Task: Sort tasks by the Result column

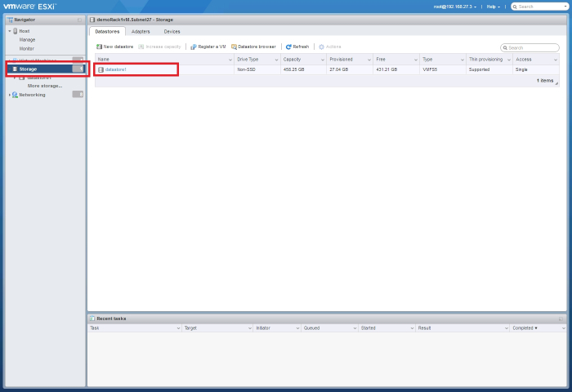Action: click(x=424, y=328)
